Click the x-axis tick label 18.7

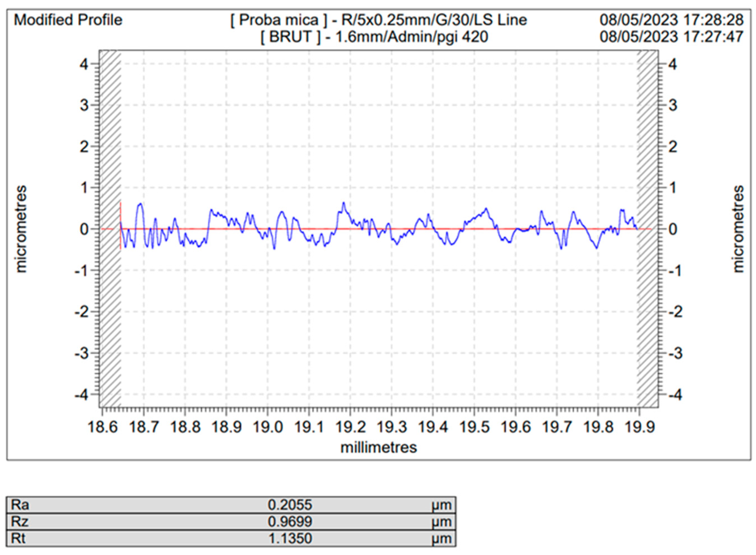[144, 427]
